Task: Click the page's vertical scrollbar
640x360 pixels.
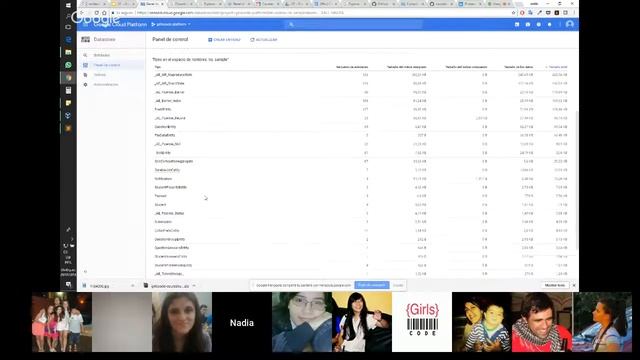Action: point(577,180)
